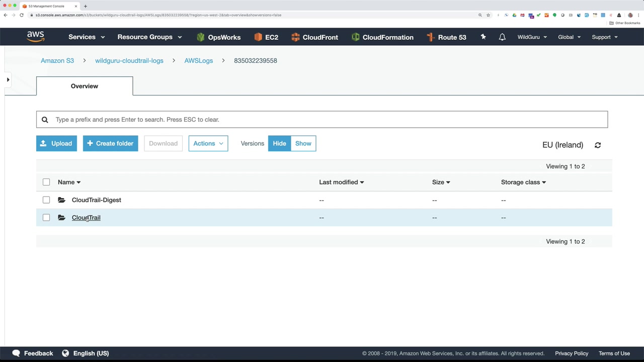The width and height of the screenshot is (644, 362).
Task: Click the search magnifier icon
Action: tap(45, 120)
